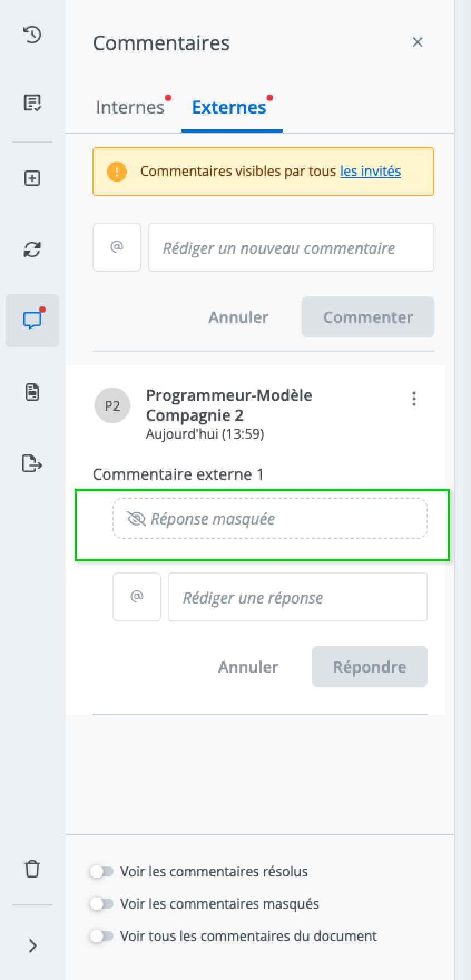Open the comments bubble icon
Image resolution: width=471 pixels, height=980 pixels.
(x=32, y=320)
